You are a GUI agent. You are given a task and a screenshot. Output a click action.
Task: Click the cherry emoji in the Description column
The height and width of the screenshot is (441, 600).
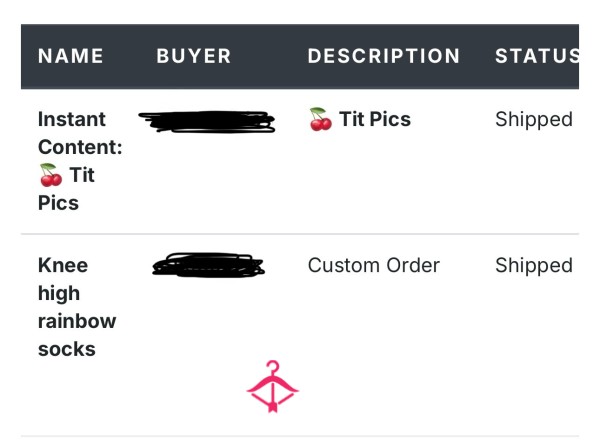pos(320,119)
